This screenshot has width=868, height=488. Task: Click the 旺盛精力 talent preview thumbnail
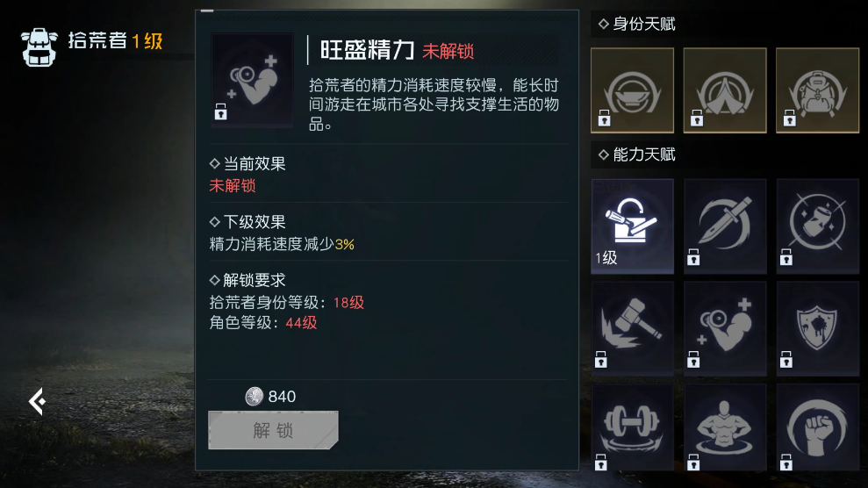252,80
